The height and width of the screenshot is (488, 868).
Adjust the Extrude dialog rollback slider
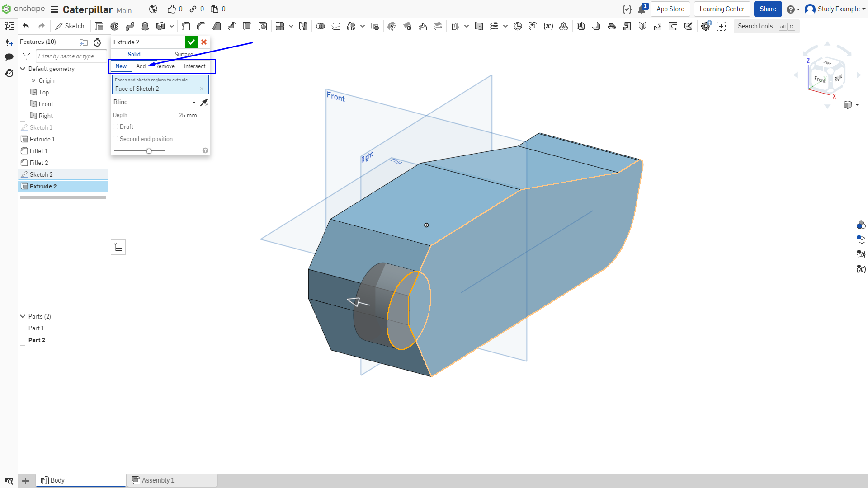[x=149, y=151]
